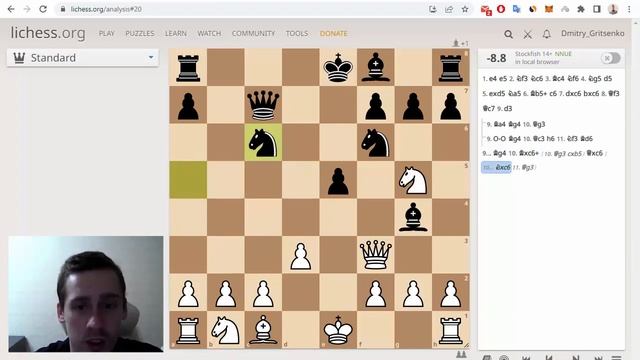This screenshot has height=360, width=640.
Task: Select the white queen on f3
Action: coord(376,255)
